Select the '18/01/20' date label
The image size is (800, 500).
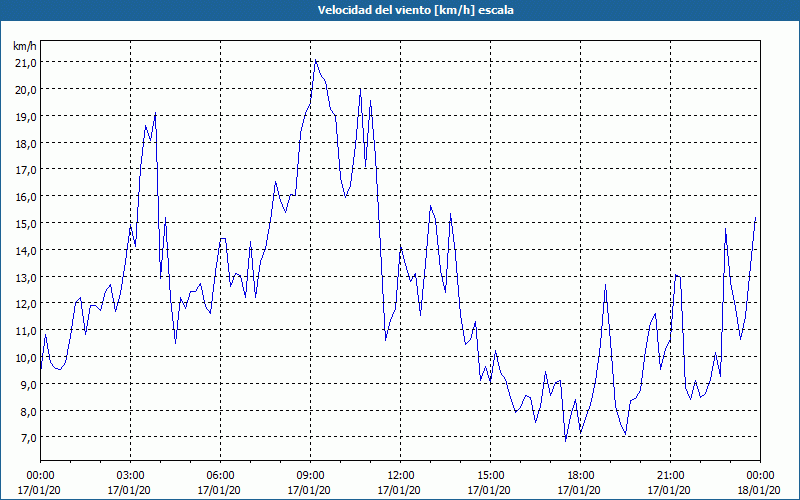pyautogui.click(x=760, y=490)
